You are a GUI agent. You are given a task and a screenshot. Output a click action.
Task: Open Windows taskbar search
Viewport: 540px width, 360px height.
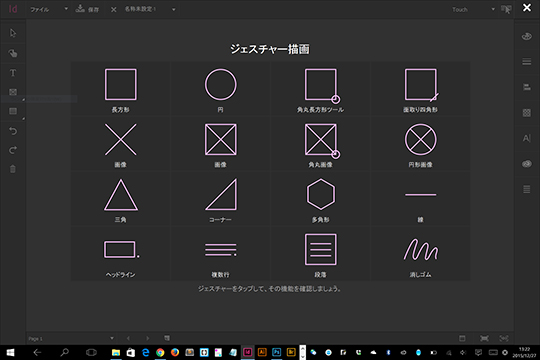point(64,352)
